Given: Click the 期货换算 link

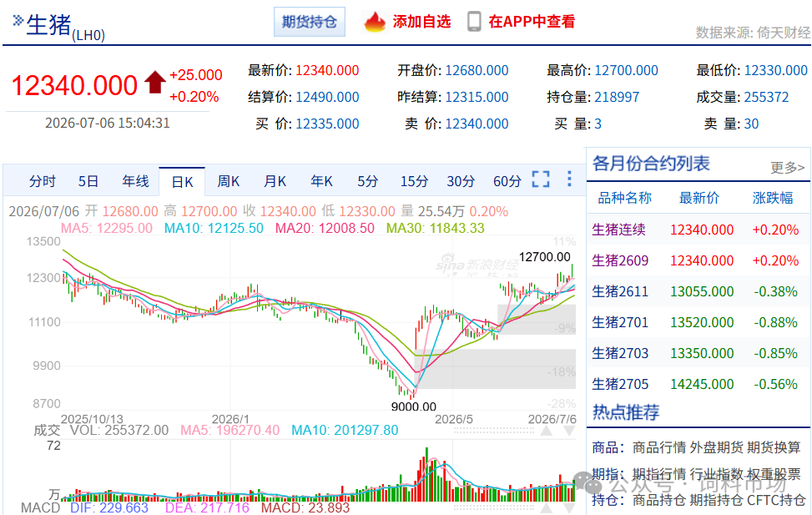Looking at the screenshot, I should pyautogui.click(x=773, y=447).
